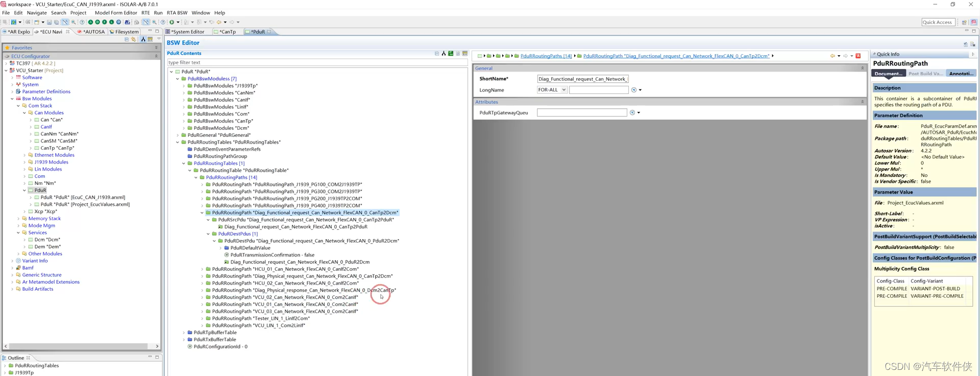Click the reset icon beside PduRTpGatewayQueu field

(x=632, y=112)
